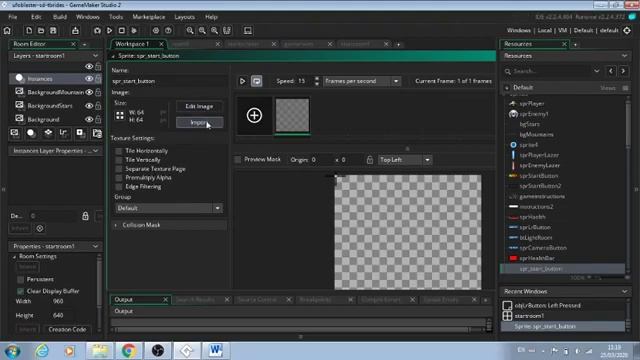Toggle visibility of Instances layer

click(89, 79)
